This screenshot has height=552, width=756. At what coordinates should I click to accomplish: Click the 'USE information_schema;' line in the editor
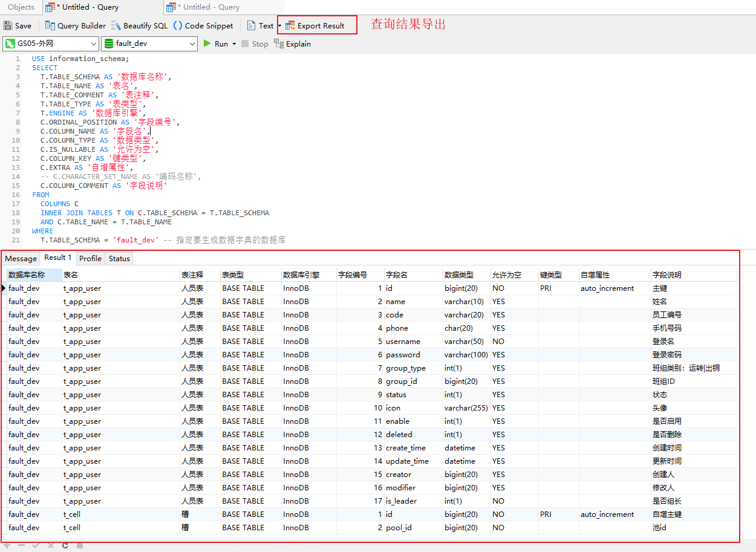coord(80,59)
